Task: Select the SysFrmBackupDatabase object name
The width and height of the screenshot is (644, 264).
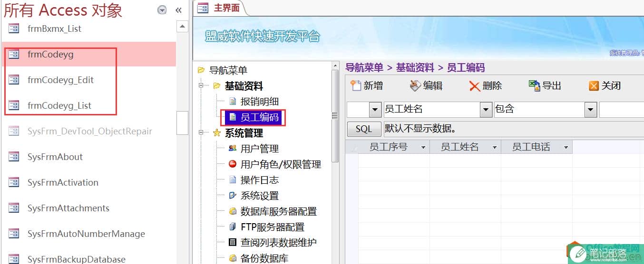Action: pyautogui.click(x=77, y=259)
